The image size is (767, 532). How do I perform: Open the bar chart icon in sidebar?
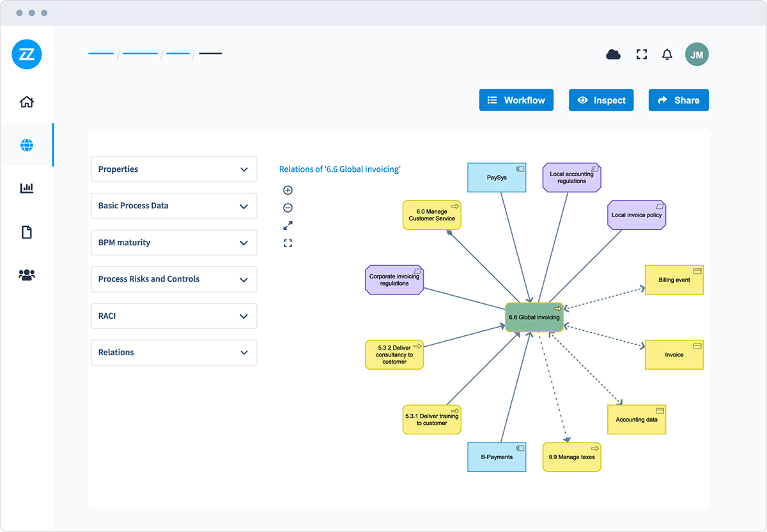(27, 188)
